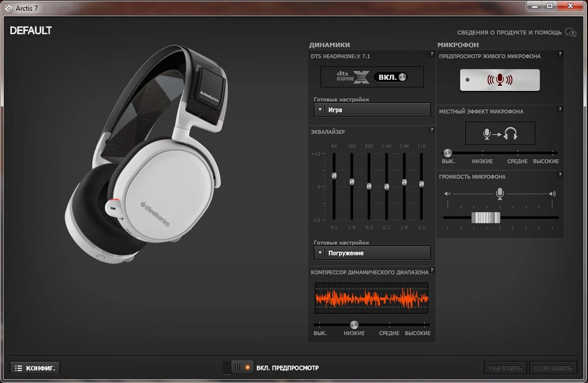Click the help icon on the DTS Headphone:X panel
588x383 pixels.
(432, 54)
